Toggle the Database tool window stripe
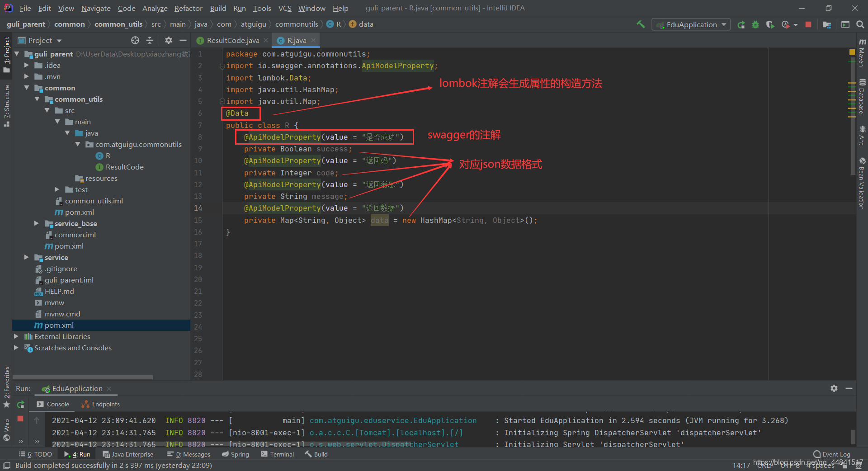 [862, 96]
